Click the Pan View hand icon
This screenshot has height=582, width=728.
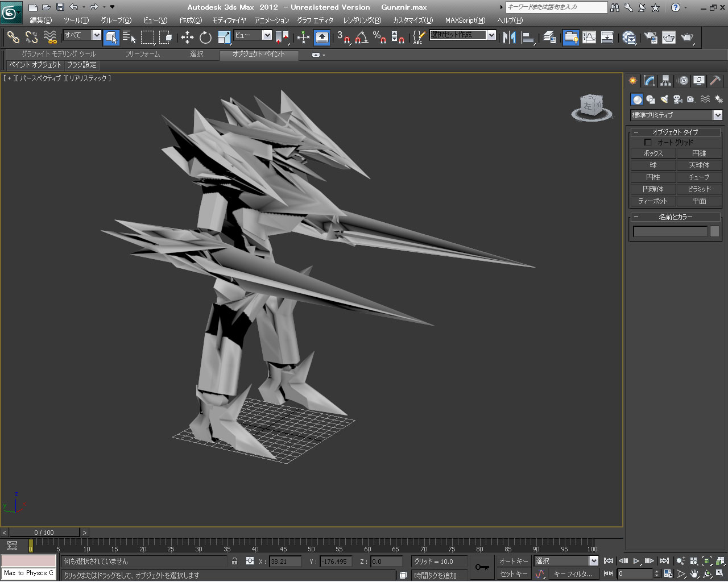(694, 574)
